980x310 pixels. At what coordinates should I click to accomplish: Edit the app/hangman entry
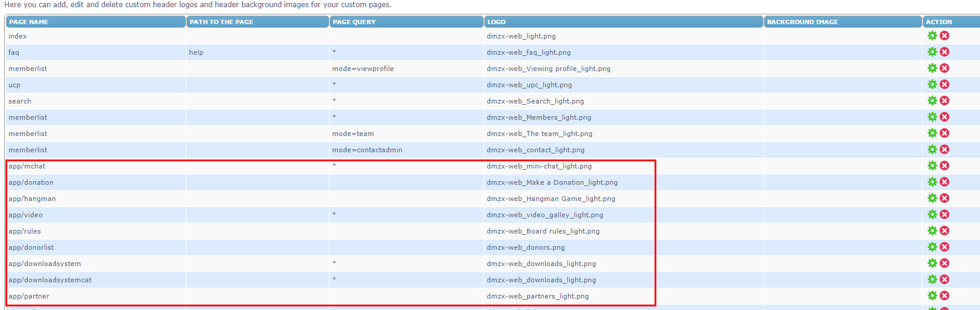(932, 198)
